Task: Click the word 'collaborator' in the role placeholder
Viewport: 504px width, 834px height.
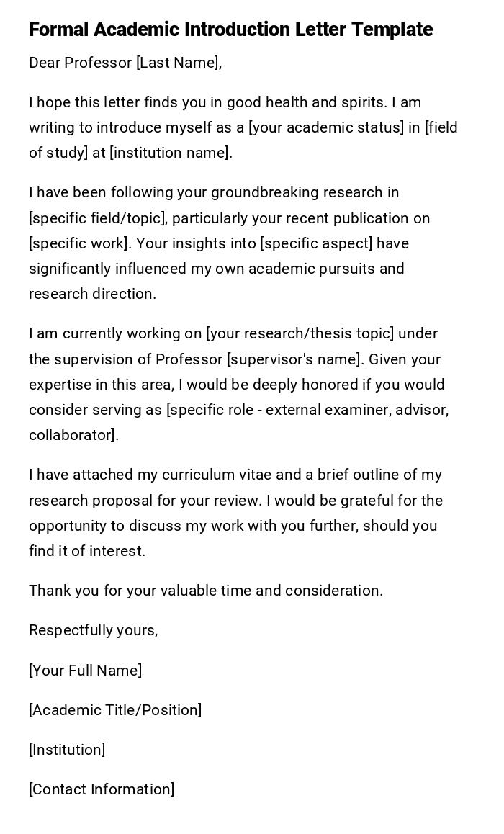Action: 71,435
